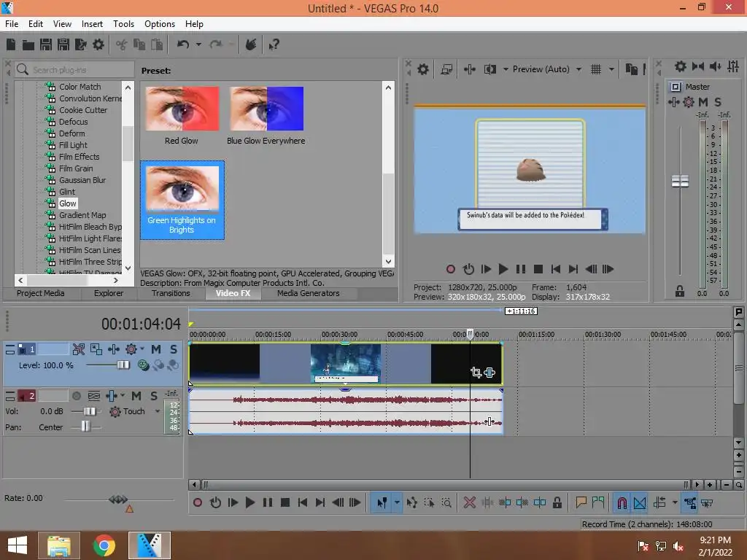Click the Open project folder icon
Image resolution: width=747 pixels, height=560 pixels.
click(x=28, y=44)
